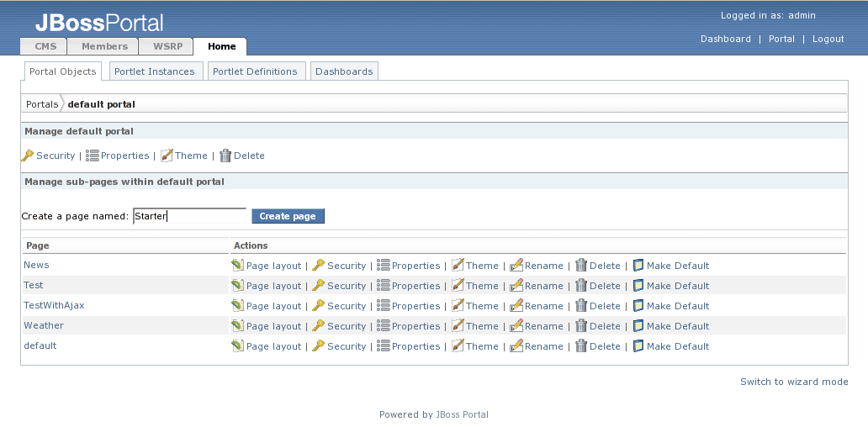Image resolution: width=868 pixels, height=427 pixels.
Task: Focus the page name input field
Action: click(190, 216)
